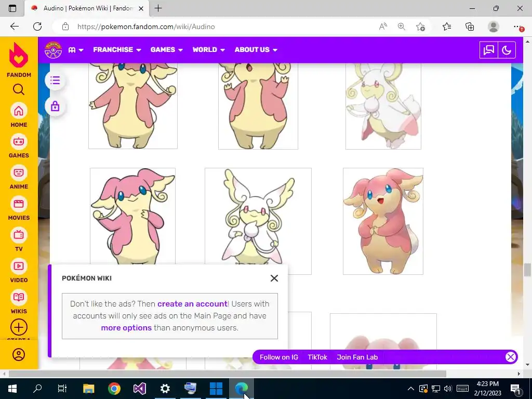Screen dimensions: 532x399
Task: Click Join Fan Lab link
Action: (x=357, y=357)
